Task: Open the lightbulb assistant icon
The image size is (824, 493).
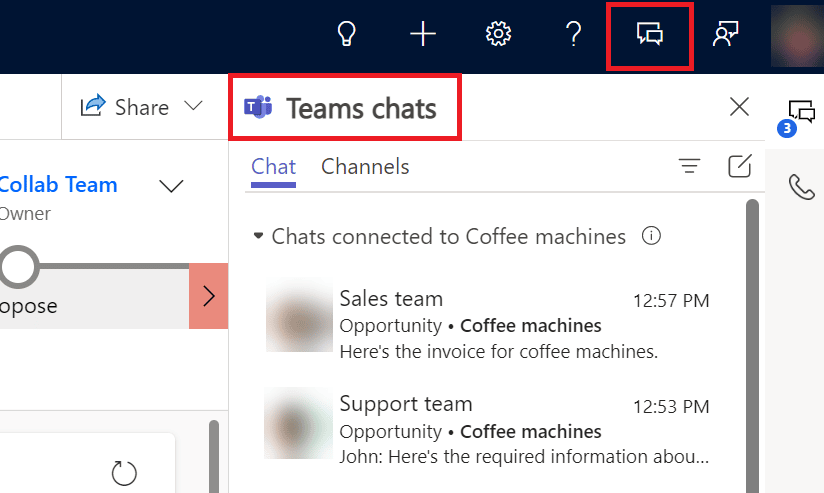Action: [346, 34]
